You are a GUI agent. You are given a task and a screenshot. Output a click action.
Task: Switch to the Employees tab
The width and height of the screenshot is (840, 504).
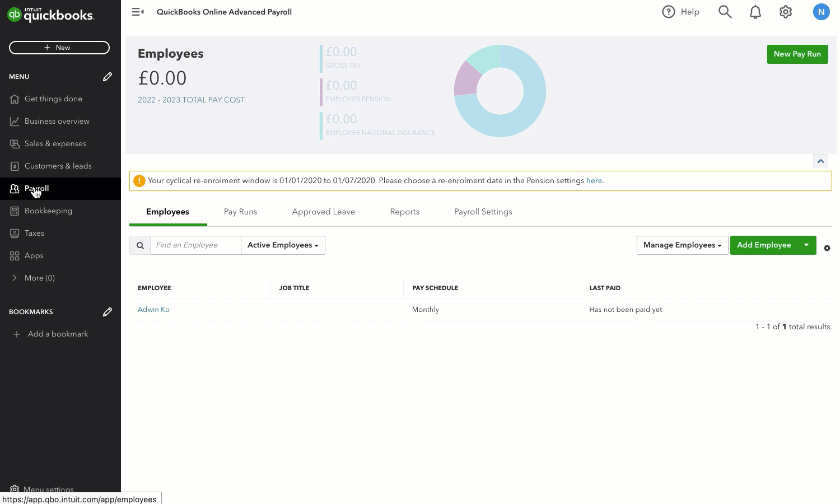[167, 212]
